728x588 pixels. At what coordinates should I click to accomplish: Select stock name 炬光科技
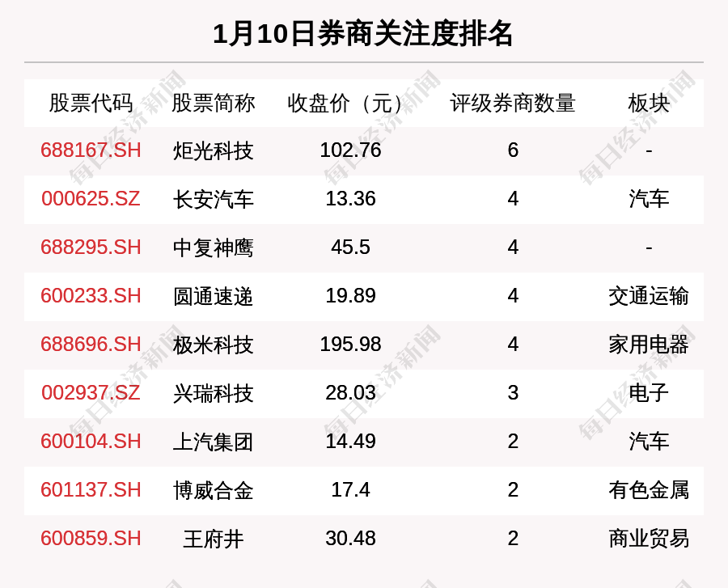point(213,150)
